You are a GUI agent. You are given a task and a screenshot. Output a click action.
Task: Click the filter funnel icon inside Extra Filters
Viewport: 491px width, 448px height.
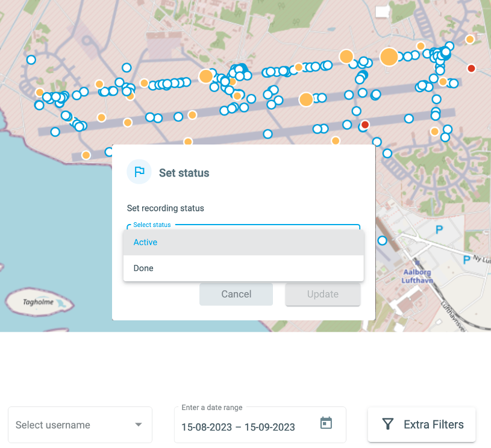pos(388,424)
